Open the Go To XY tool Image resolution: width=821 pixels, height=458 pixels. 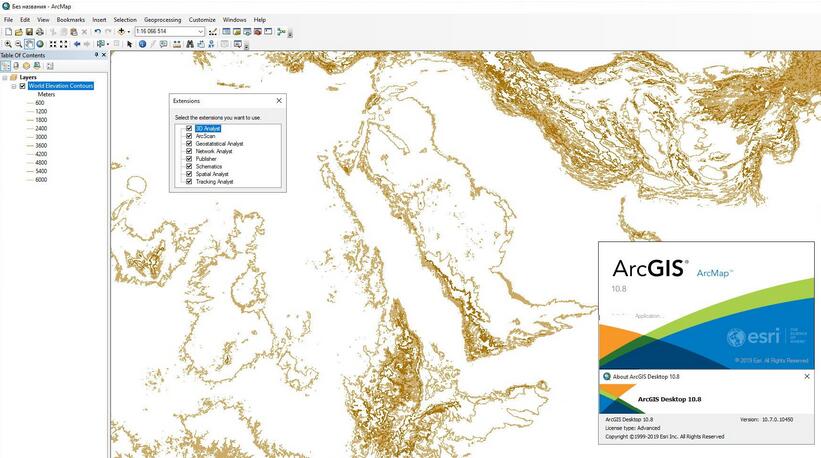coord(211,44)
